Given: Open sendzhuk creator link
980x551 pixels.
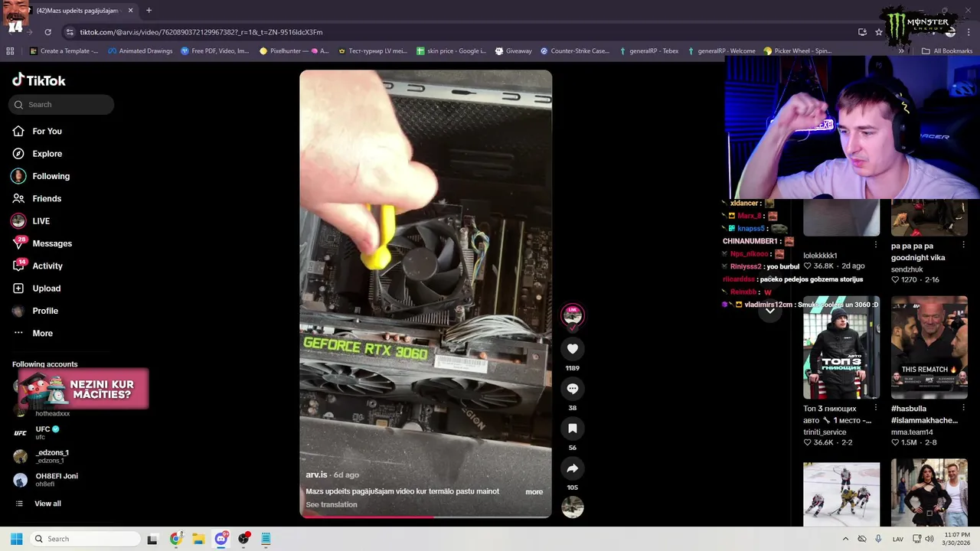Looking at the screenshot, I should (907, 269).
